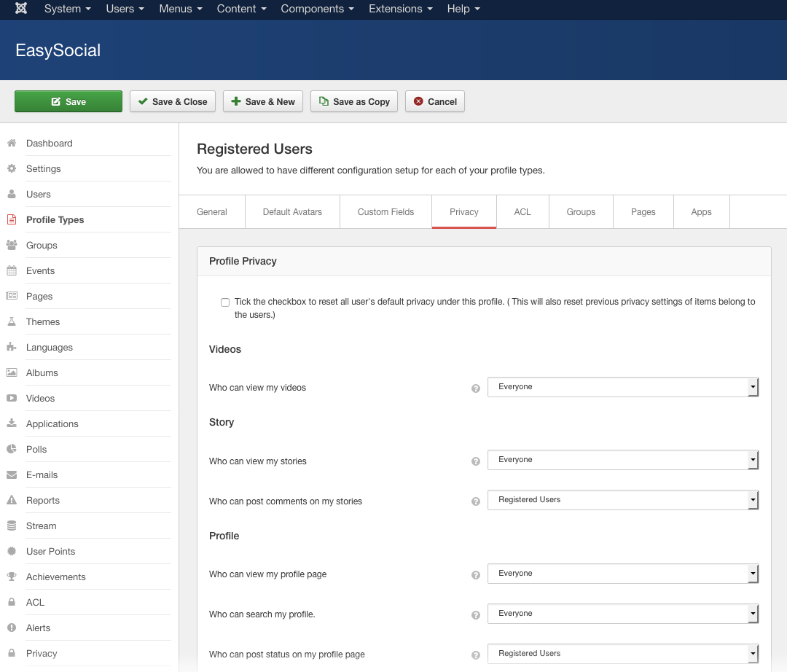Open the Help menu
The width and height of the screenshot is (787, 672).
(463, 9)
